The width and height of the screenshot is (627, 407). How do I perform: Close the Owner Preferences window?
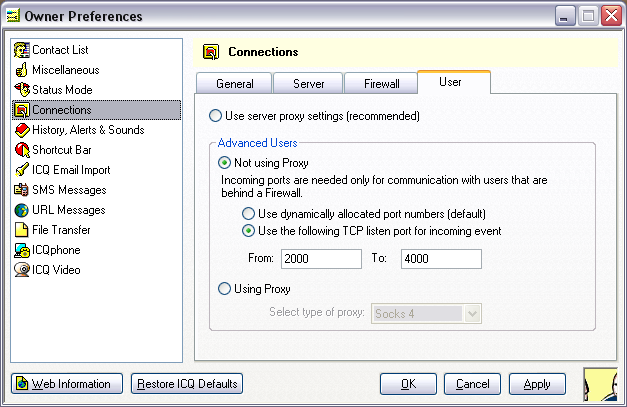pos(611,16)
